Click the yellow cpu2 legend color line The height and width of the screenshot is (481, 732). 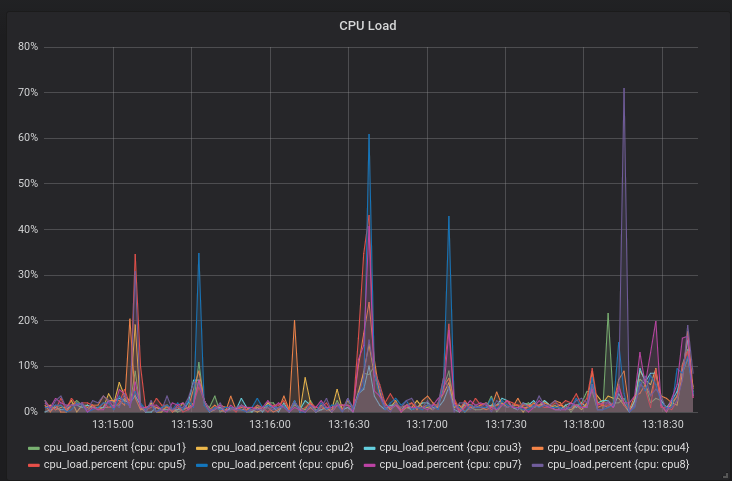(202, 447)
